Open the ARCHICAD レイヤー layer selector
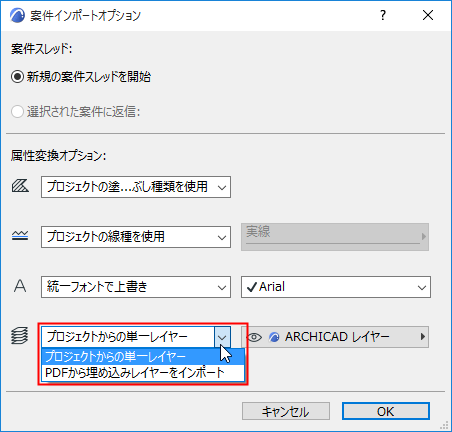 point(335,337)
